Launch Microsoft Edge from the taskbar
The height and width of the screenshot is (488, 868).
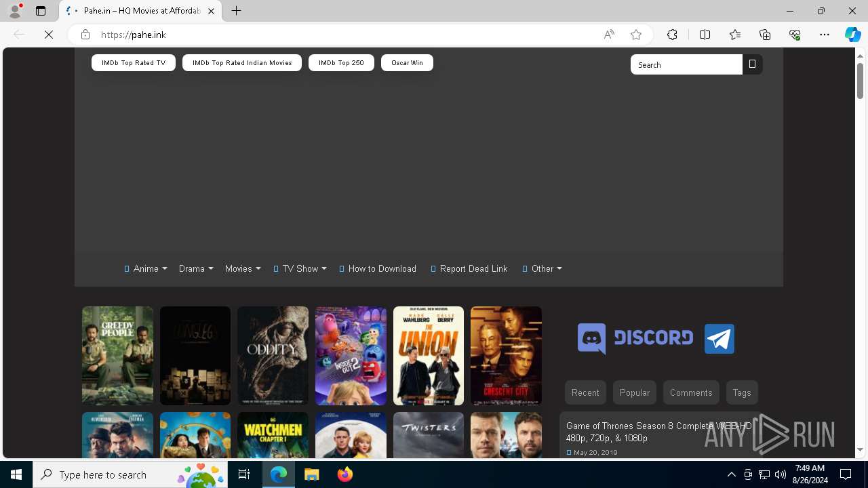[279, 474]
